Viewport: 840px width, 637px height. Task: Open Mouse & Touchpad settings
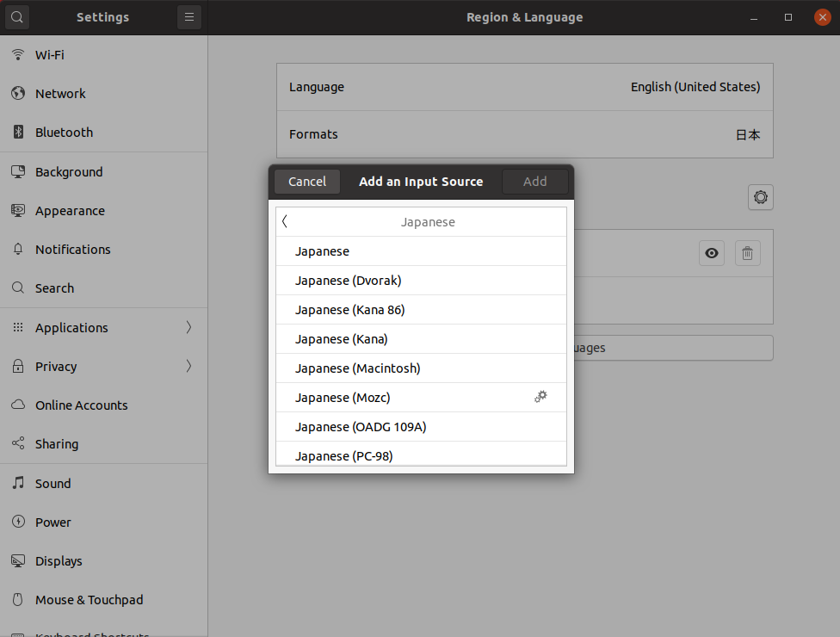coord(104,599)
